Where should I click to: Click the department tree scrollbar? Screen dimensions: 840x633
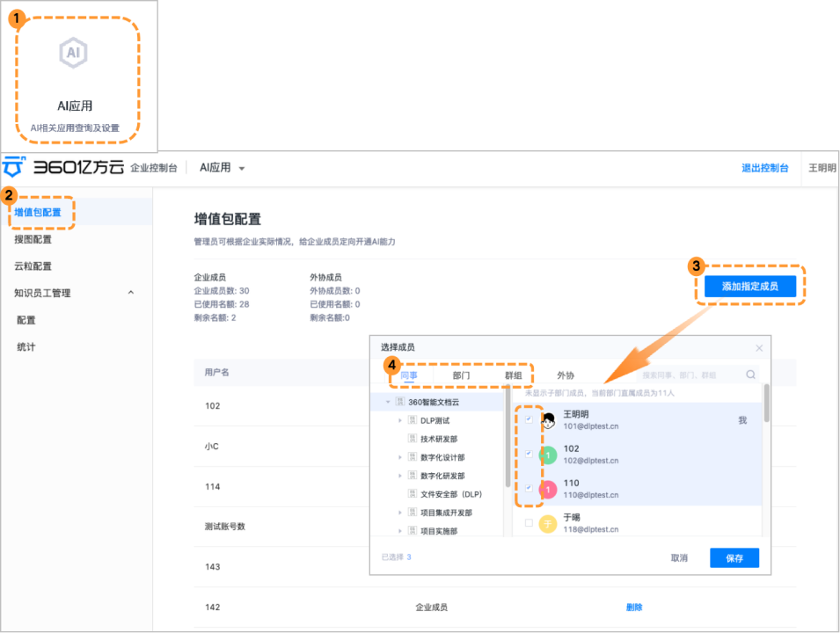click(508, 436)
